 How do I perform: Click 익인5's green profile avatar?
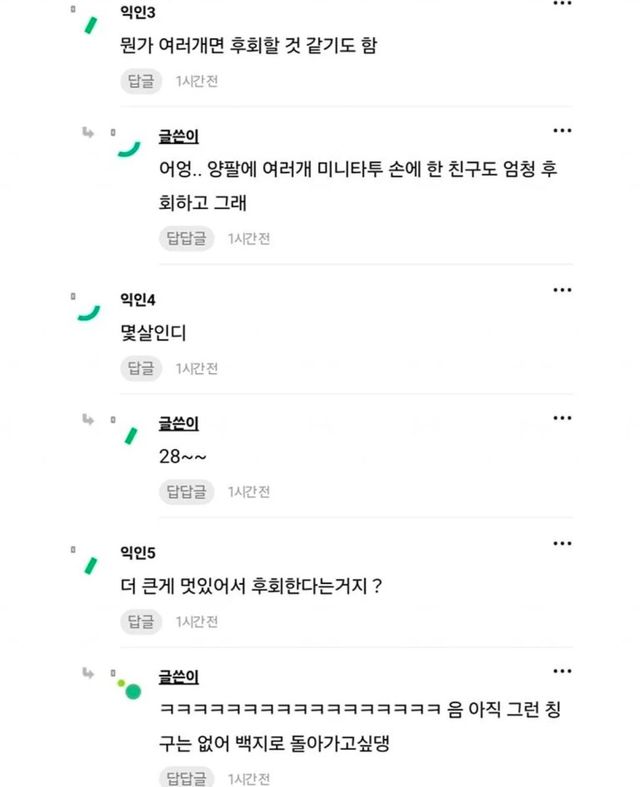click(89, 564)
